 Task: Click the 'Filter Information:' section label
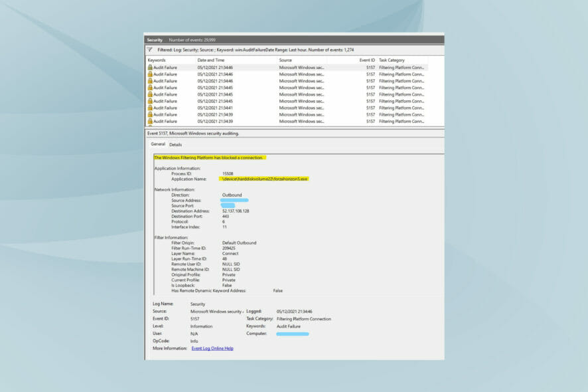pos(171,238)
